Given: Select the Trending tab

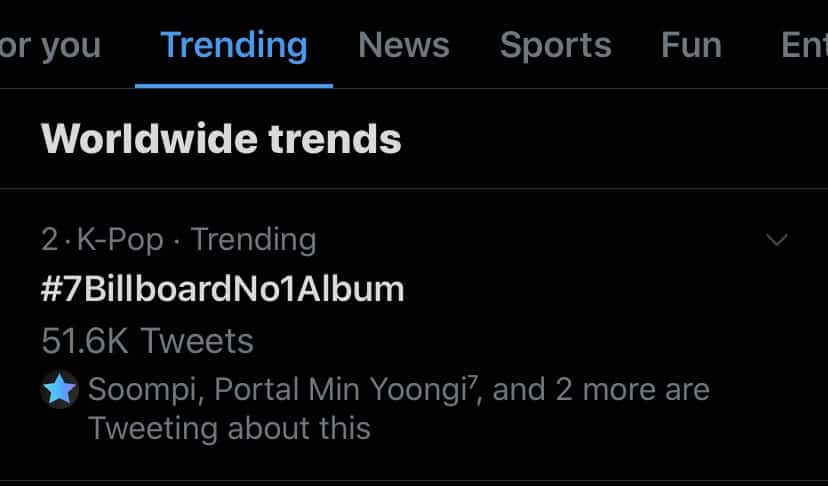Looking at the screenshot, I should (234, 45).
